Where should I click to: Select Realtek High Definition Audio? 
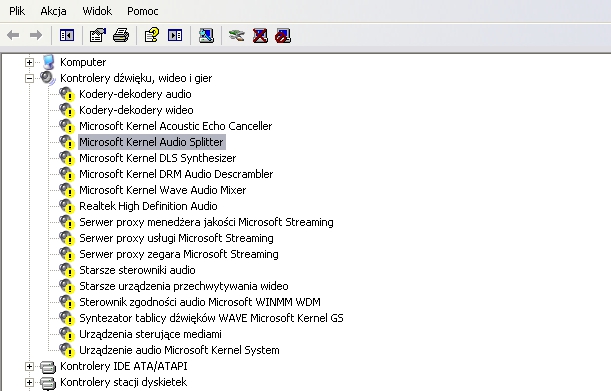click(148, 206)
